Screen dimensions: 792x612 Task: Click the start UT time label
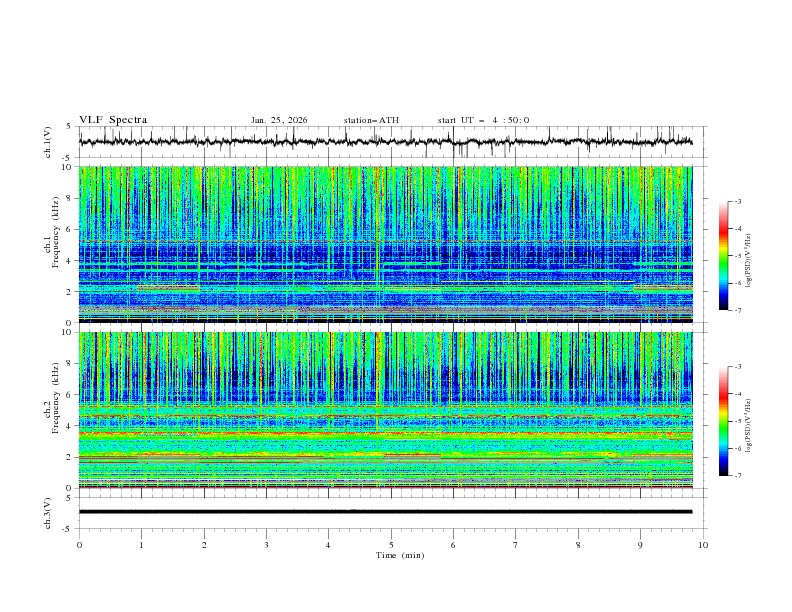point(483,120)
